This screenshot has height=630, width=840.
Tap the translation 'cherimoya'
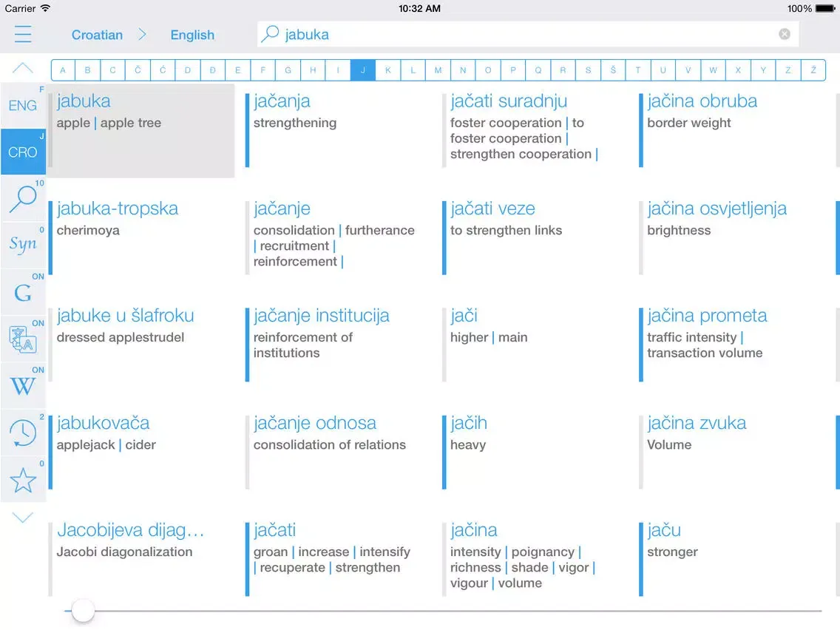[88, 231]
